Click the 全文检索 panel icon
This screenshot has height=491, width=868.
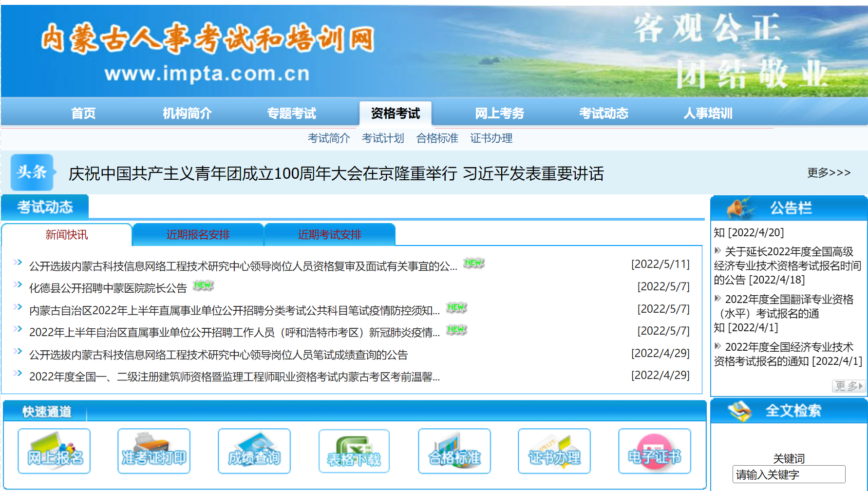tap(740, 411)
